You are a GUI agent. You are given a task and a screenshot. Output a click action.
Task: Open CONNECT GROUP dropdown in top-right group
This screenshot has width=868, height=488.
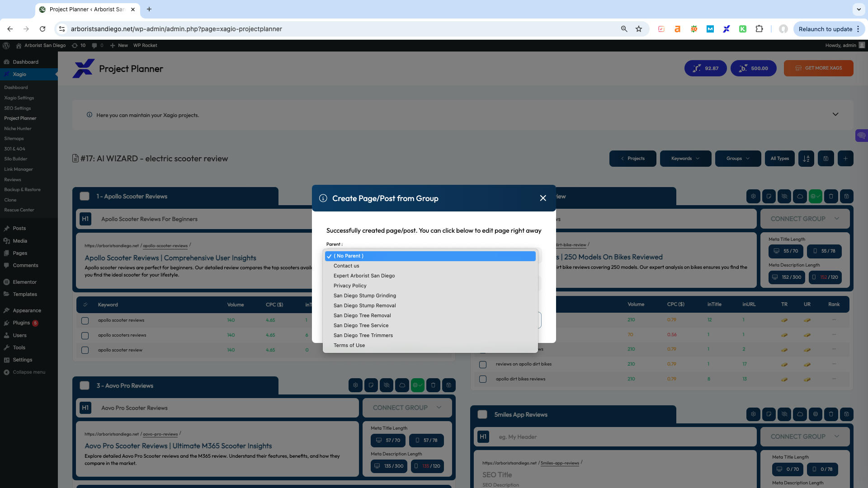(805, 219)
